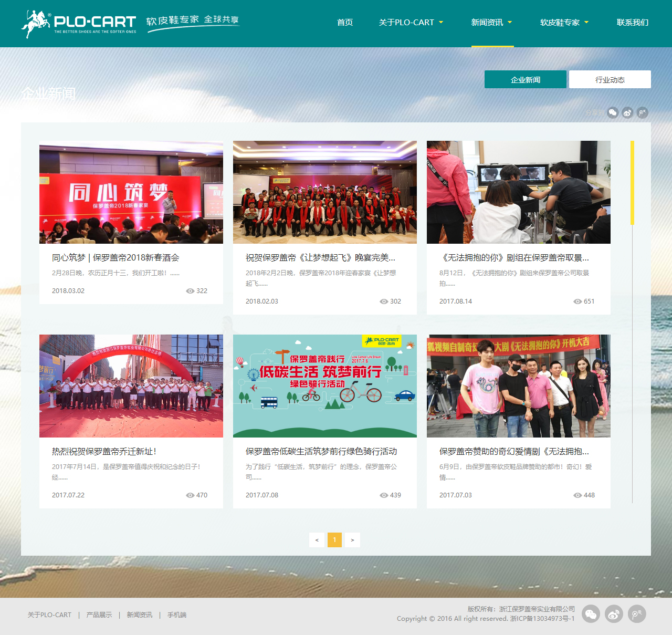The image size is (672, 635).
Task: Open 联系我们 page
Action: click(633, 22)
